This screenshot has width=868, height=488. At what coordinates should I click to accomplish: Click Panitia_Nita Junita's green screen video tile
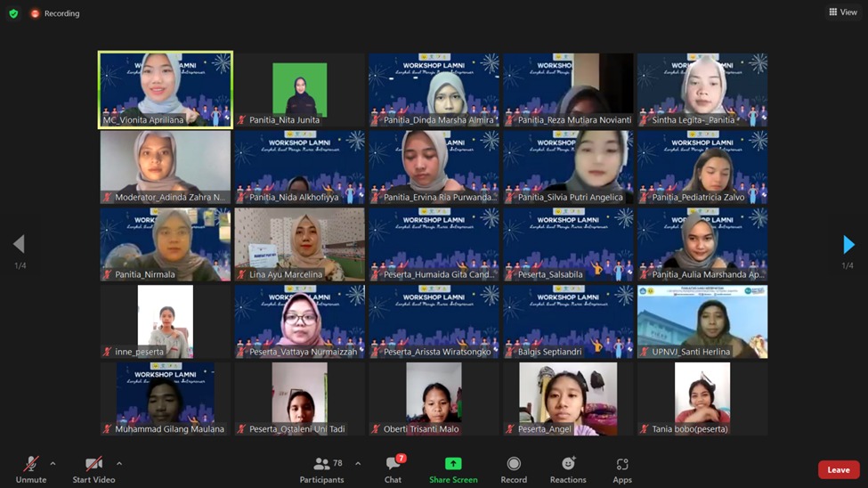pyautogui.click(x=300, y=89)
